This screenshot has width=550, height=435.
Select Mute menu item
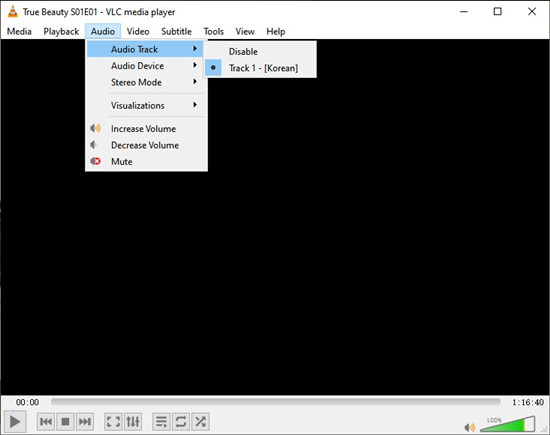145,161
